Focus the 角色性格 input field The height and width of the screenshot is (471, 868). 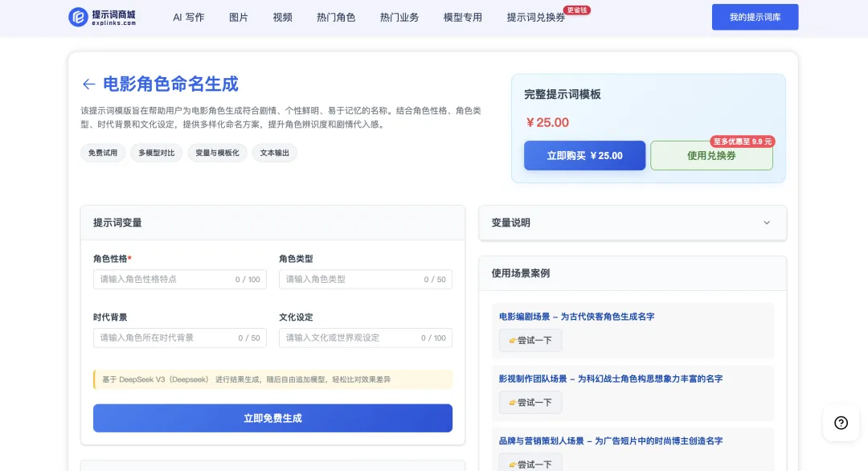[180, 280]
